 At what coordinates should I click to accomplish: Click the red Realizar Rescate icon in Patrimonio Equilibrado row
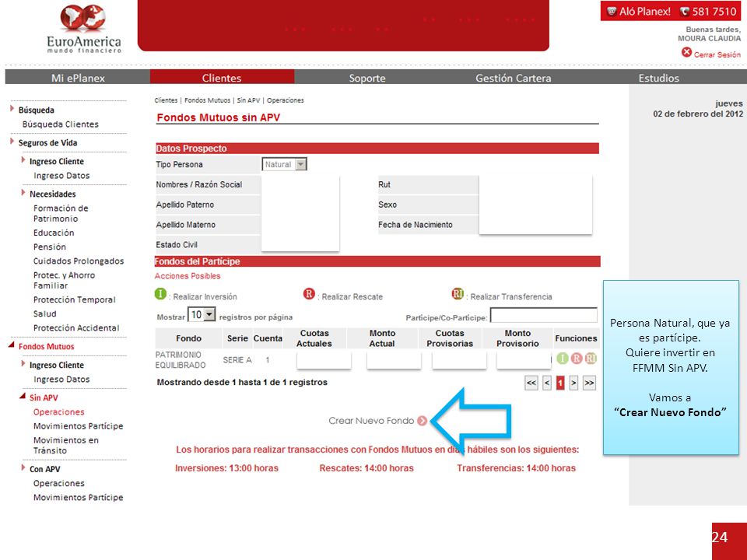pos(577,358)
